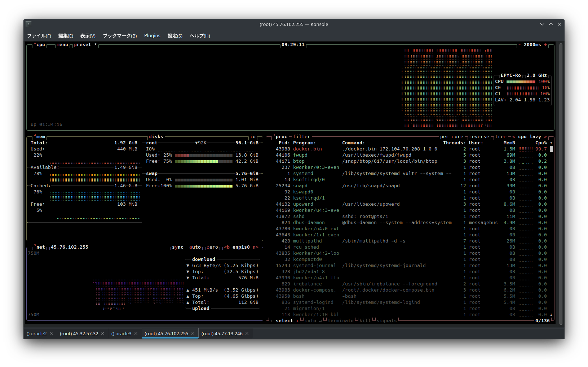The image size is (588, 367).
Task: Close the oracle3 tab using its X icon
Action: point(136,333)
